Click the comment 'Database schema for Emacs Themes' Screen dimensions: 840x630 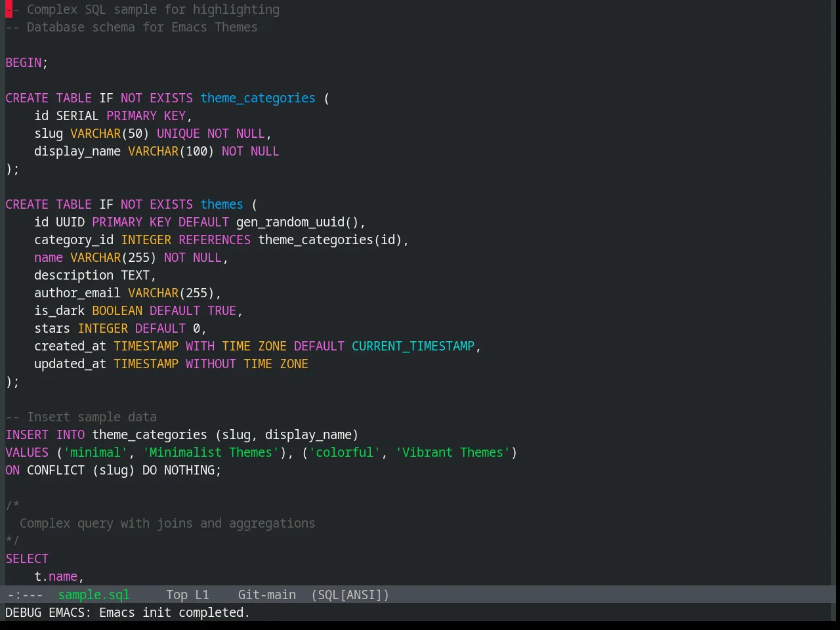click(x=142, y=28)
